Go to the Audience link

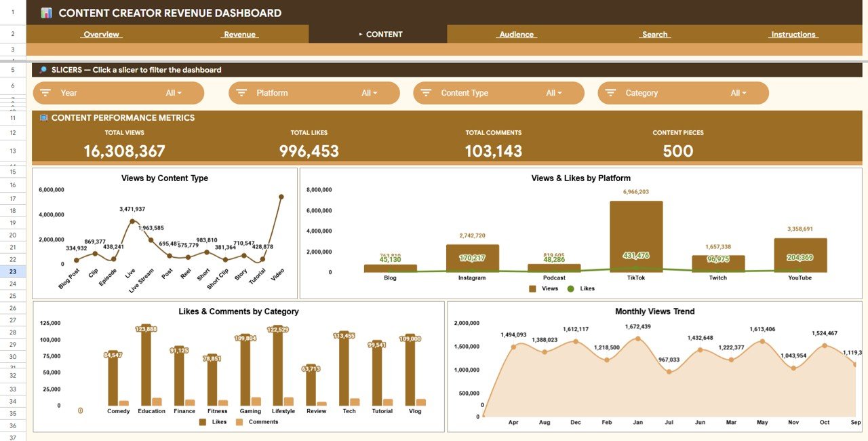pyautogui.click(x=516, y=35)
